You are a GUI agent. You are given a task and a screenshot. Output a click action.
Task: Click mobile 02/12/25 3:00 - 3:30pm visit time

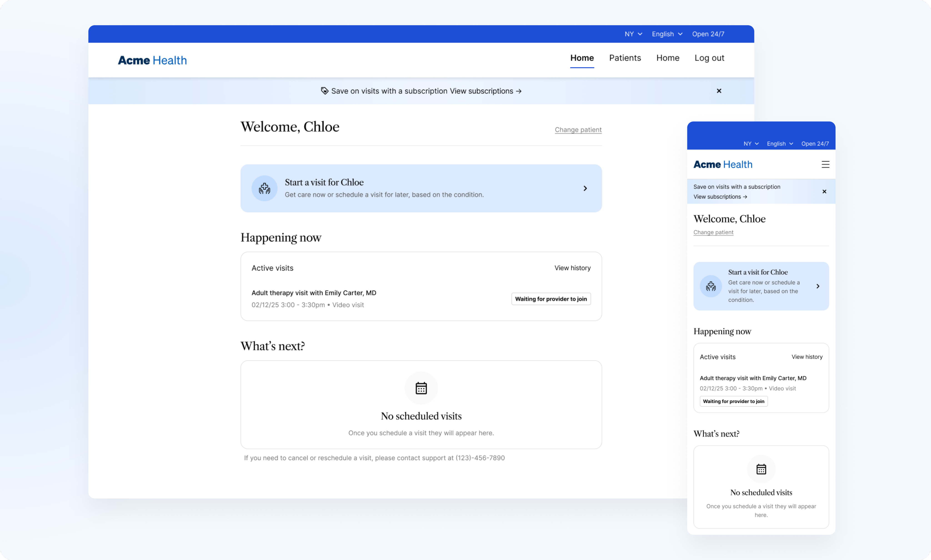click(731, 388)
